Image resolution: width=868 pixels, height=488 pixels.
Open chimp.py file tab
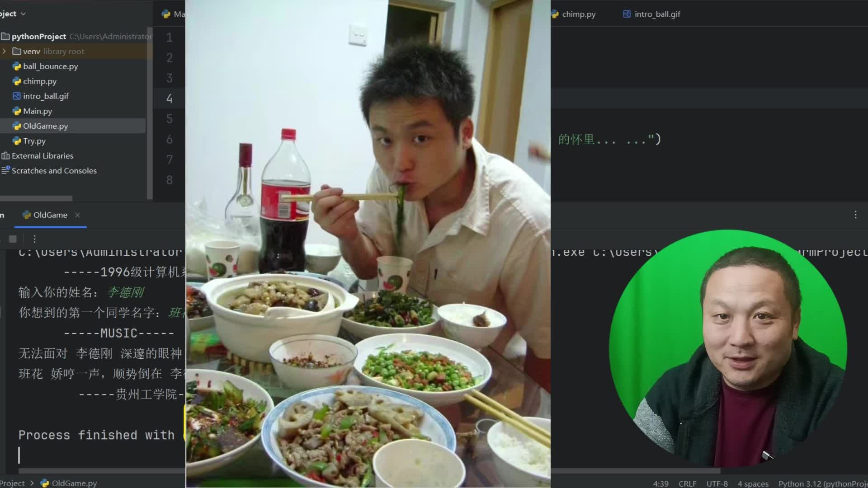pos(576,14)
